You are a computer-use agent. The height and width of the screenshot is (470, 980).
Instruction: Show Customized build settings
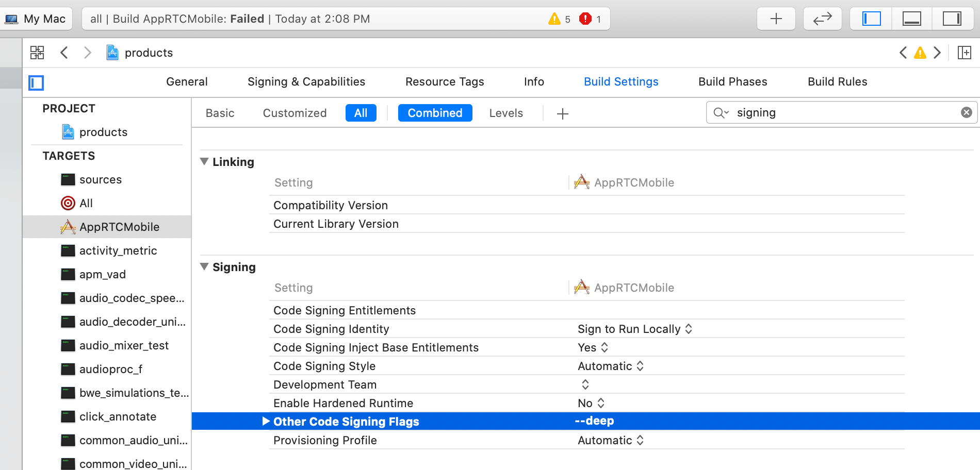[x=295, y=113]
